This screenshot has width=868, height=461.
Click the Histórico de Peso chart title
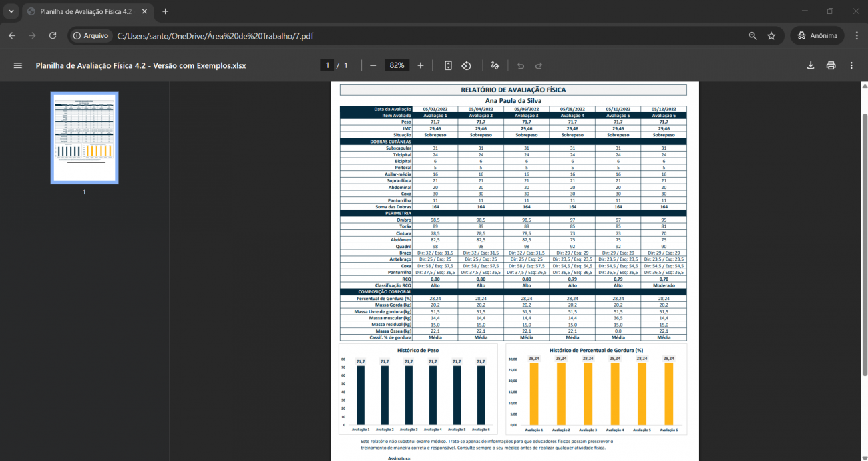tap(418, 350)
